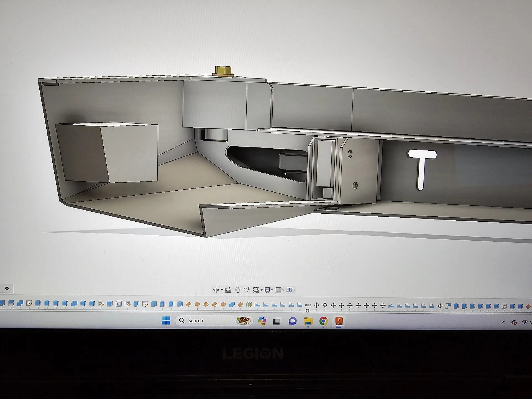Open File Explorer from the taskbar

coord(308,321)
